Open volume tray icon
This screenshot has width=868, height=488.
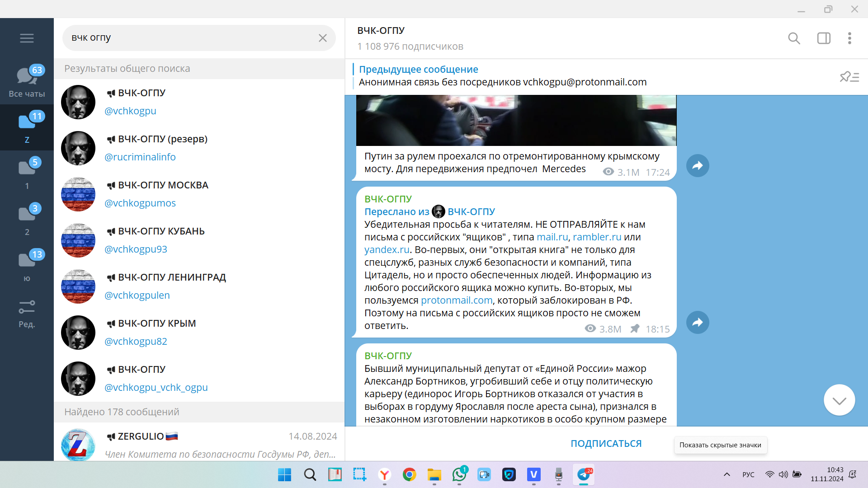(783, 474)
